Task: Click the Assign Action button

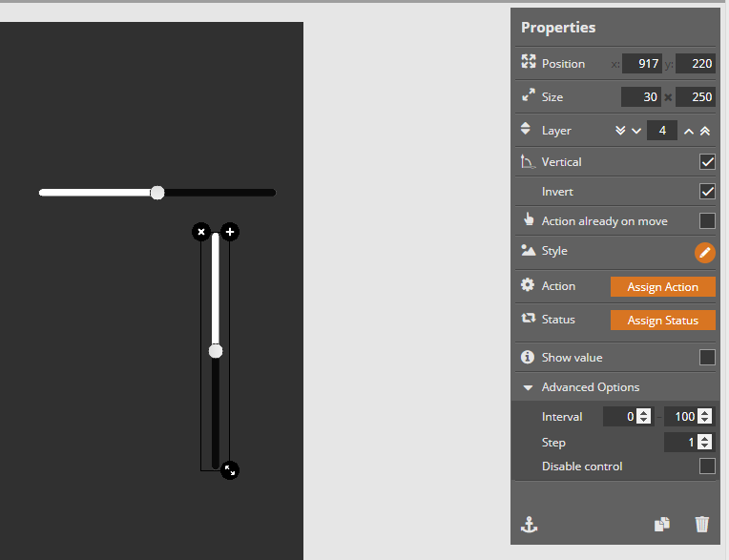Action: pyautogui.click(x=662, y=287)
